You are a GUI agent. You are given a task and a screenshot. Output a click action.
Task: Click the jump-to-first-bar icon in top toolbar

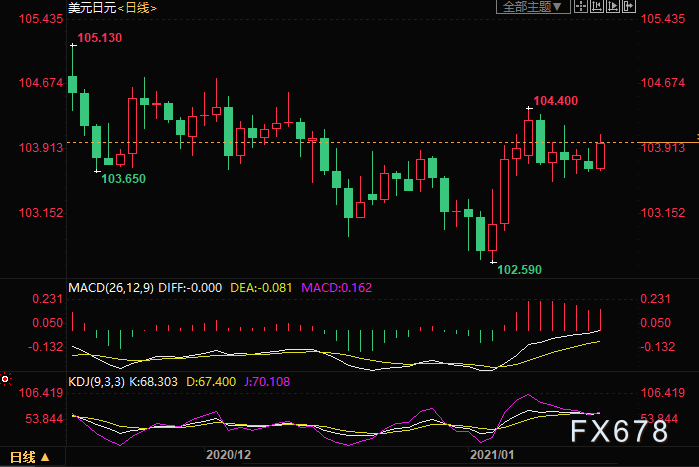click(x=598, y=7)
